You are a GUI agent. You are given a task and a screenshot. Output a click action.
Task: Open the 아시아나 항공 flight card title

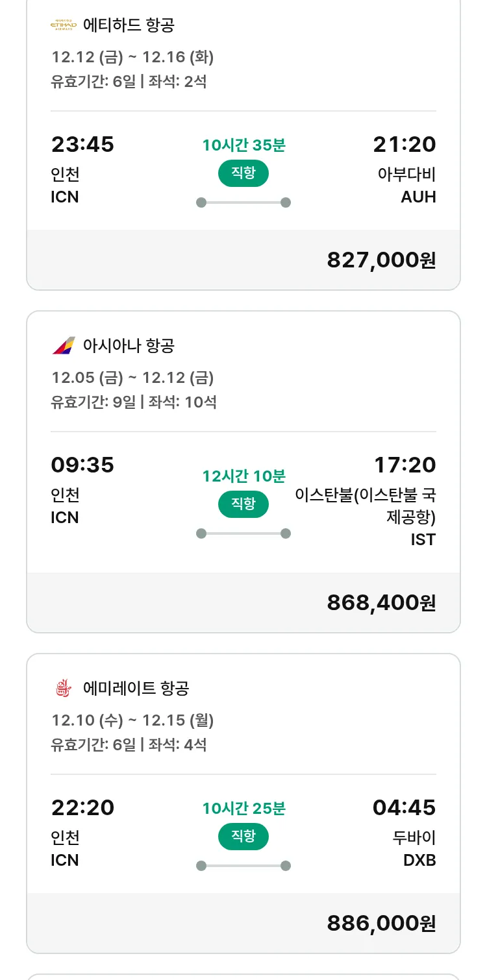[129, 345]
